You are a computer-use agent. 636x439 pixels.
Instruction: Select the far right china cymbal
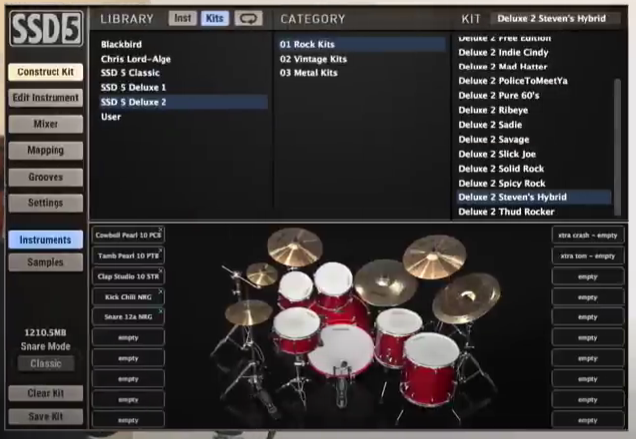[x=466, y=298]
